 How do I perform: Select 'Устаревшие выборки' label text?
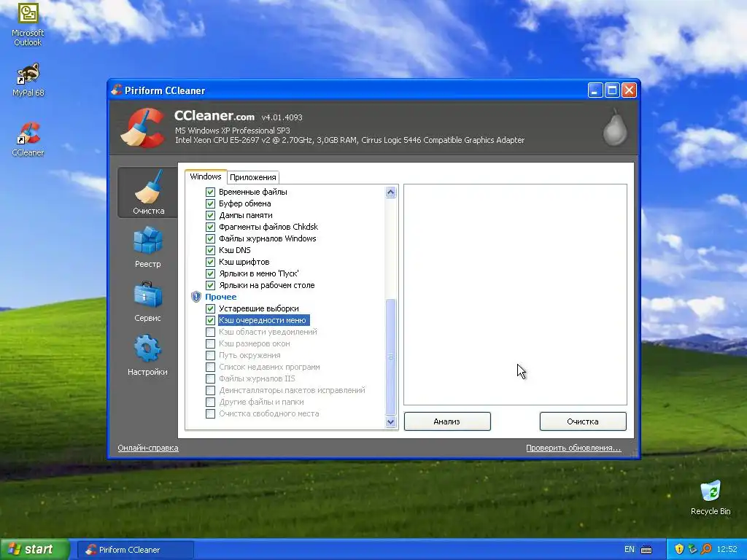259,308
